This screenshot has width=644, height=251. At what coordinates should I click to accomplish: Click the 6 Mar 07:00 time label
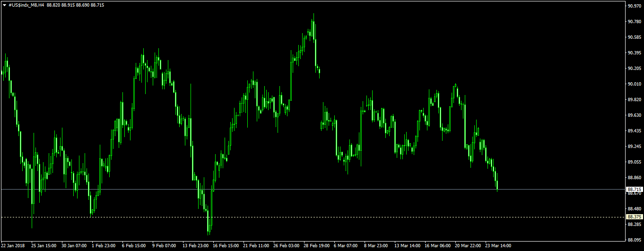346,246
